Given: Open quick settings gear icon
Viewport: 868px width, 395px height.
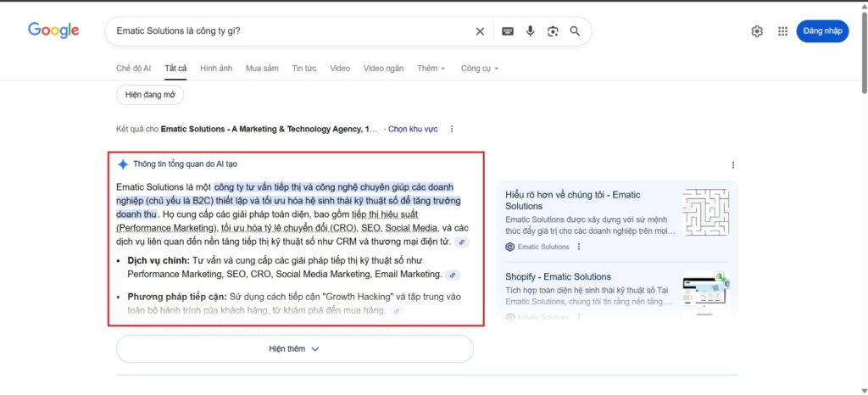Looking at the screenshot, I should tap(757, 31).
